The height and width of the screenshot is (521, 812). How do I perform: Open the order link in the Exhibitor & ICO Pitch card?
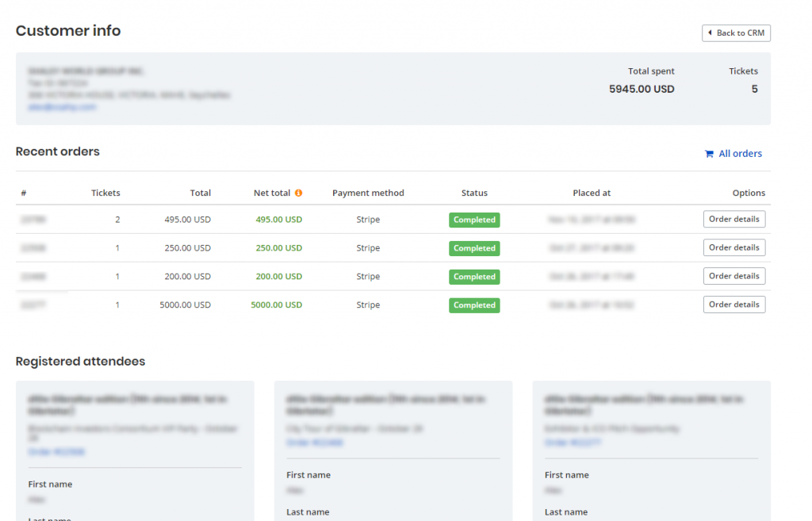coord(573,442)
